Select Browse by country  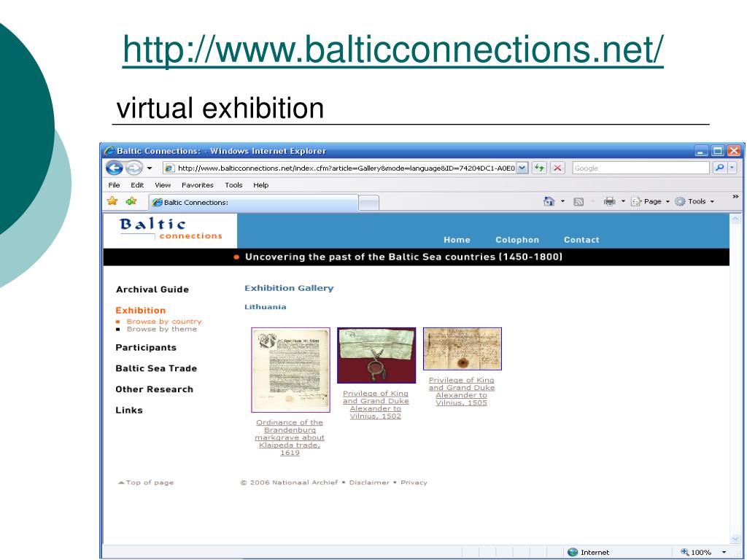point(164,322)
